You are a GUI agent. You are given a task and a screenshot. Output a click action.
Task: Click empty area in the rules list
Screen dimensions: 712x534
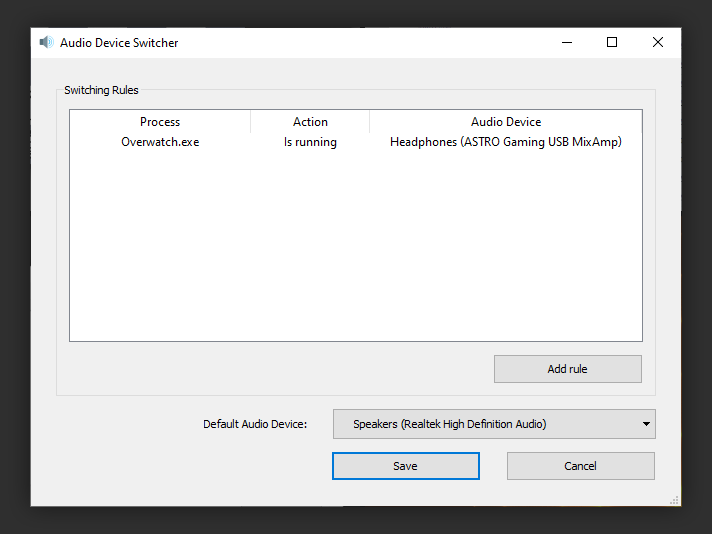356,245
